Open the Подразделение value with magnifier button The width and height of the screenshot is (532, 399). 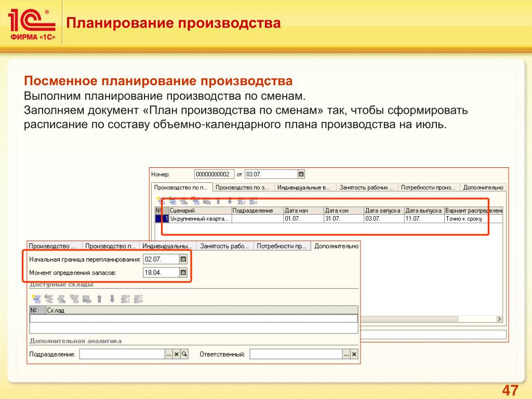[184, 354]
